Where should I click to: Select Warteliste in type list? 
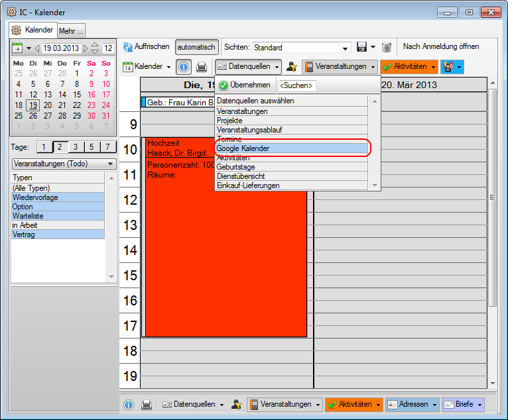point(58,216)
